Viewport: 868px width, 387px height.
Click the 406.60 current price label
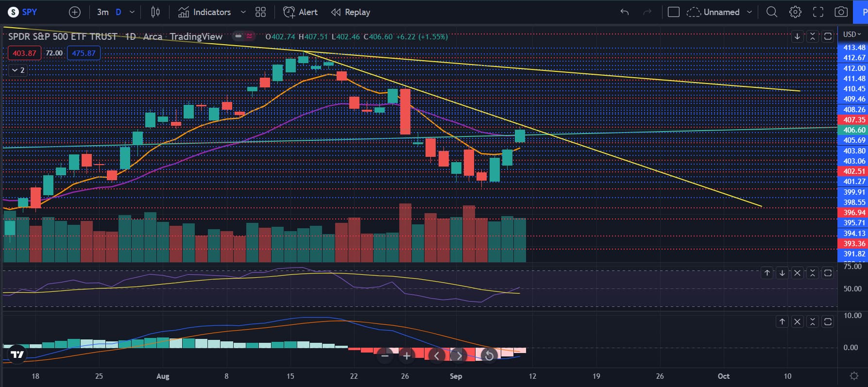coord(854,130)
